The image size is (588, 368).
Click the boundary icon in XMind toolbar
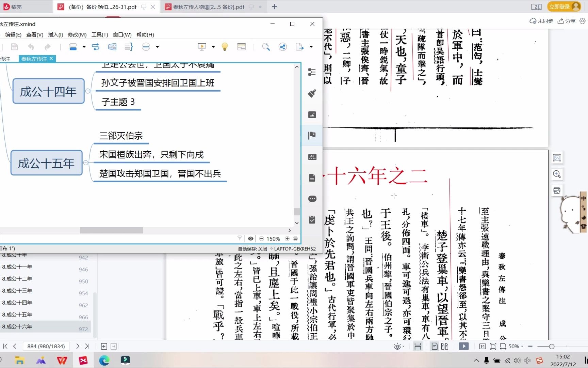112,47
